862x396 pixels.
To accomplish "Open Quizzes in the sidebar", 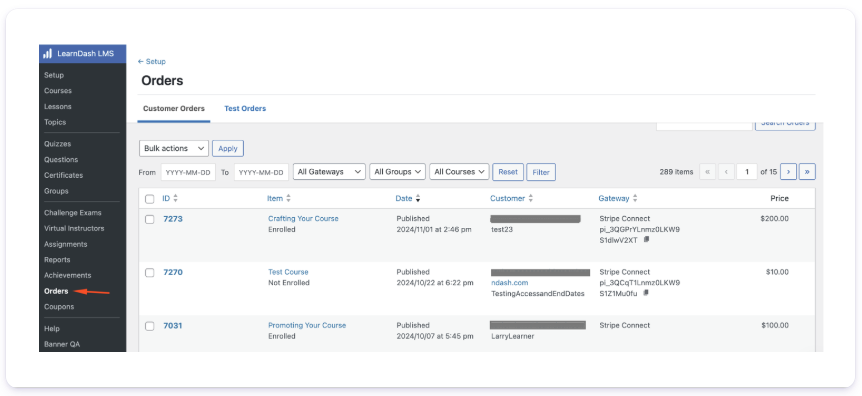I will [x=57, y=144].
